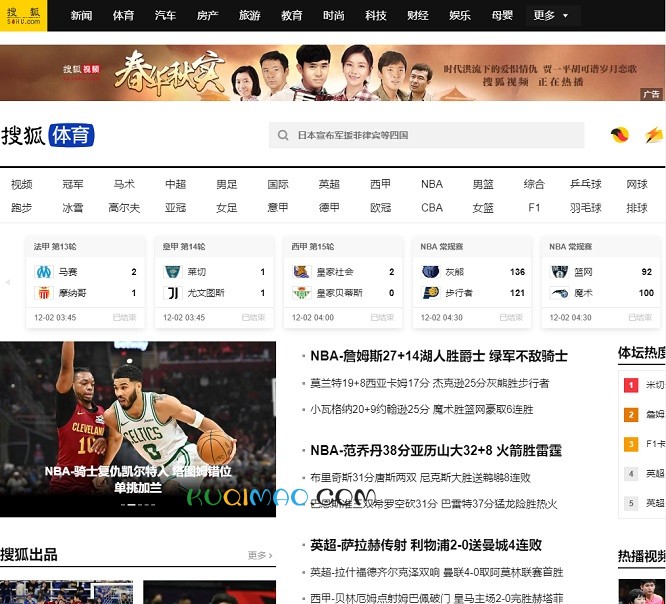Open rank 2 badge in 体坛热度

click(631, 415)
